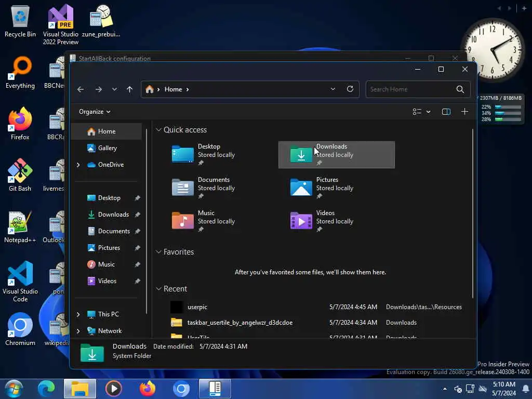532x399 pixels.
Task: Open the media player taskbar icon
Action: click(x=114, y=389)
